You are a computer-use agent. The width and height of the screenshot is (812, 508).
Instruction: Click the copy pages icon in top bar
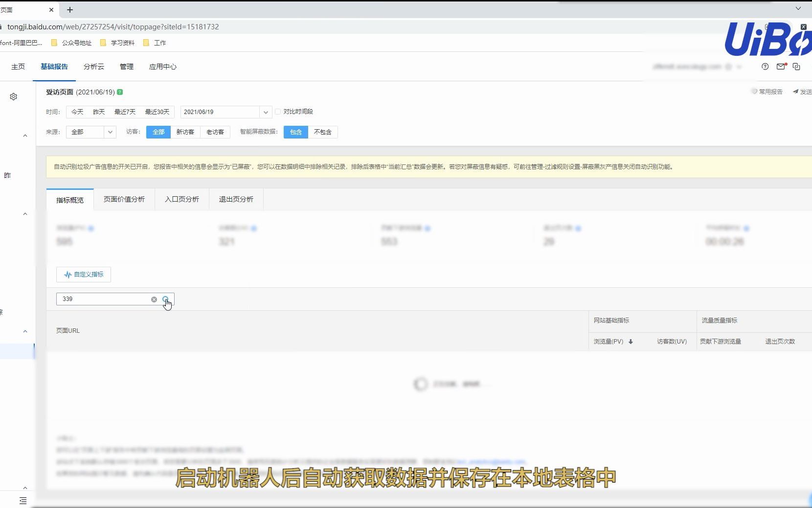(x=797, y=67)
